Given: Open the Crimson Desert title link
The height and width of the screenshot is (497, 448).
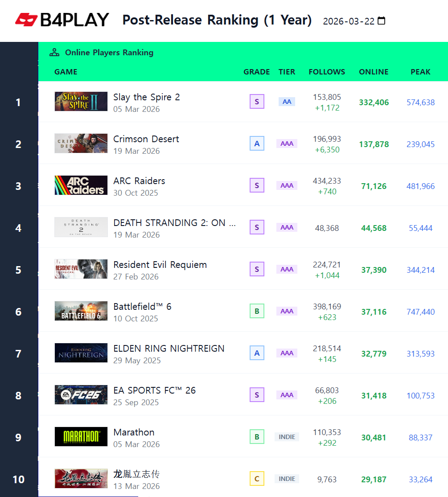Looking at the screenshot, I should point(146,139).
